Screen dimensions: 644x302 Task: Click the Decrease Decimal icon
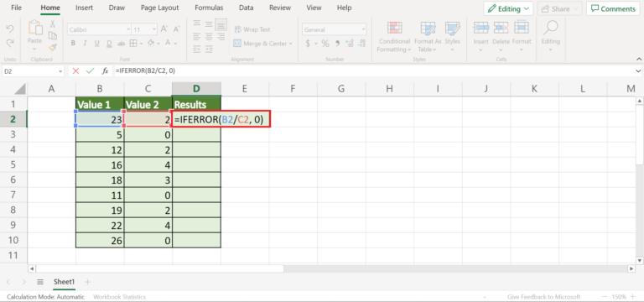362,43
